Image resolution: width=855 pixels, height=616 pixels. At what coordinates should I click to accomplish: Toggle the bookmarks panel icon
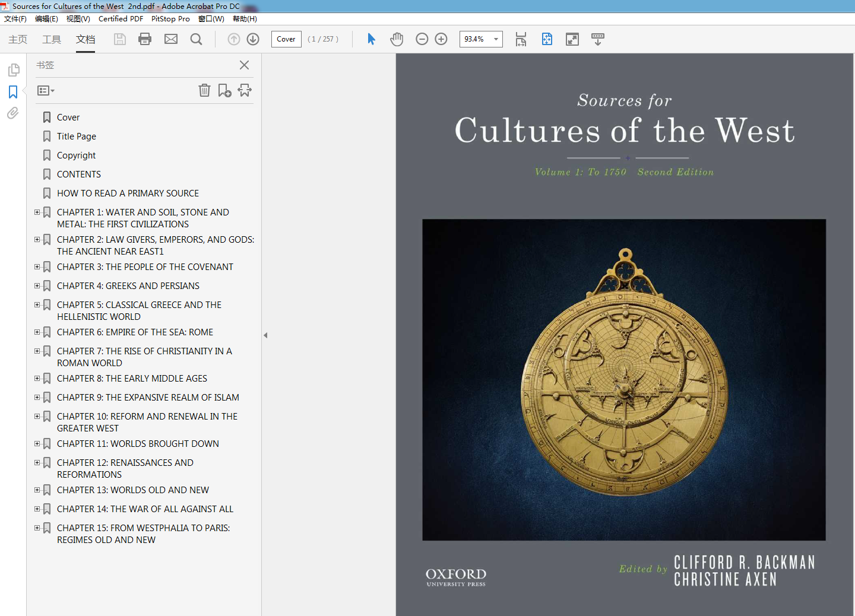[13, 92]
